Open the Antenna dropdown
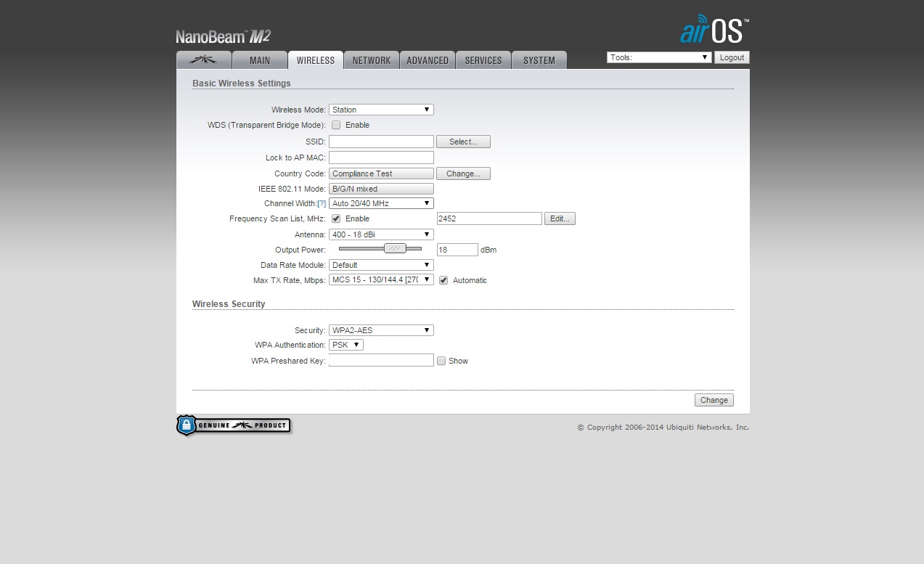This screenshot has width=924, height=564. click(381, 234)
